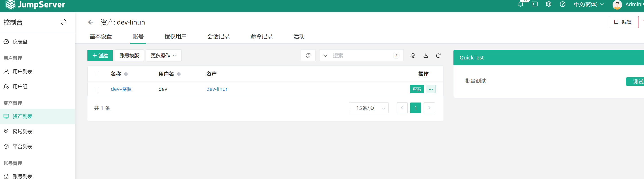Open system settings gear in header

pos(548,4)
